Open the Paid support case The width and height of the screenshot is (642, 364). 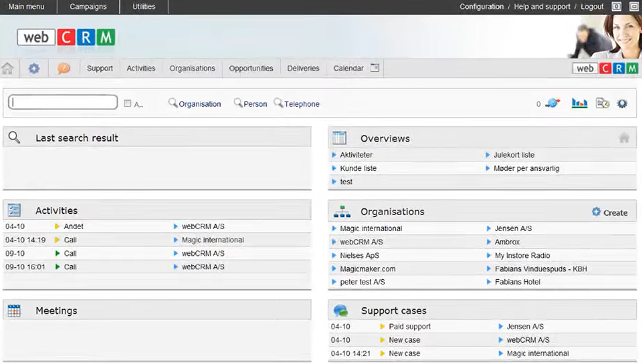coord(410,327)
